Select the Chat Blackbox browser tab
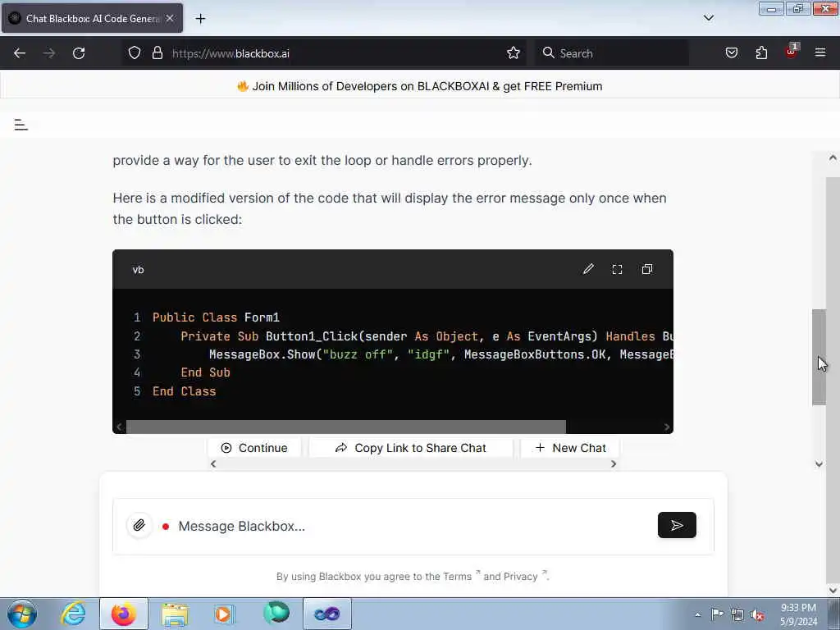Image resolution: width=840 pixels, height=630 pixels. (x=92, y=18)
